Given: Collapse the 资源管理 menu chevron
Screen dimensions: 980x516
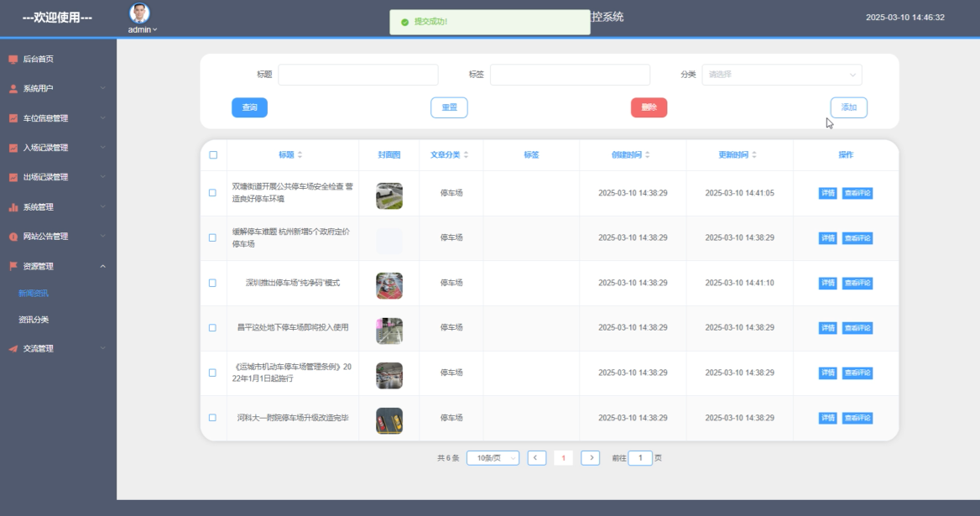Looking at the screenshot, I should pyautogui.click(x=103, y=266).
